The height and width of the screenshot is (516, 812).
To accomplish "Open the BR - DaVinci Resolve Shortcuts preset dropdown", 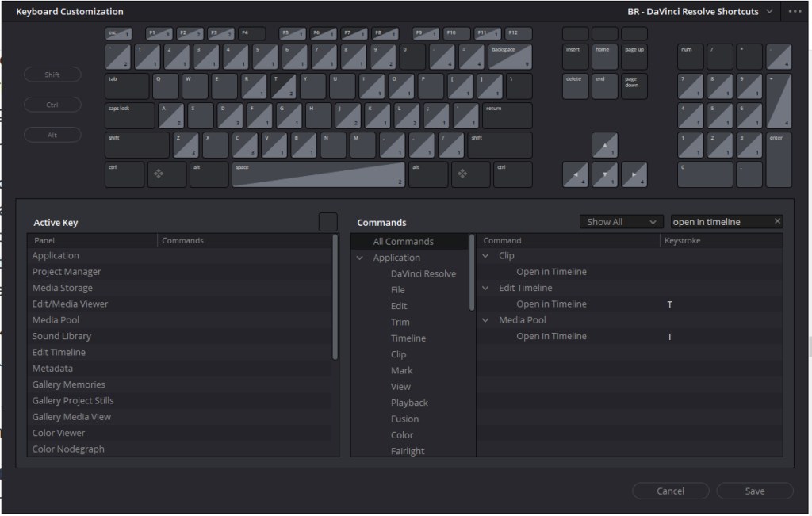I will [x=700, y=11].
